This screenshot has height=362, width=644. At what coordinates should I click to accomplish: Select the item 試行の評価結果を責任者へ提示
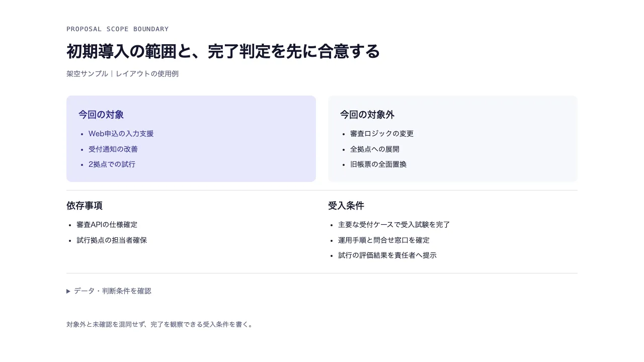pyautogui.click(x=387, y=255)
